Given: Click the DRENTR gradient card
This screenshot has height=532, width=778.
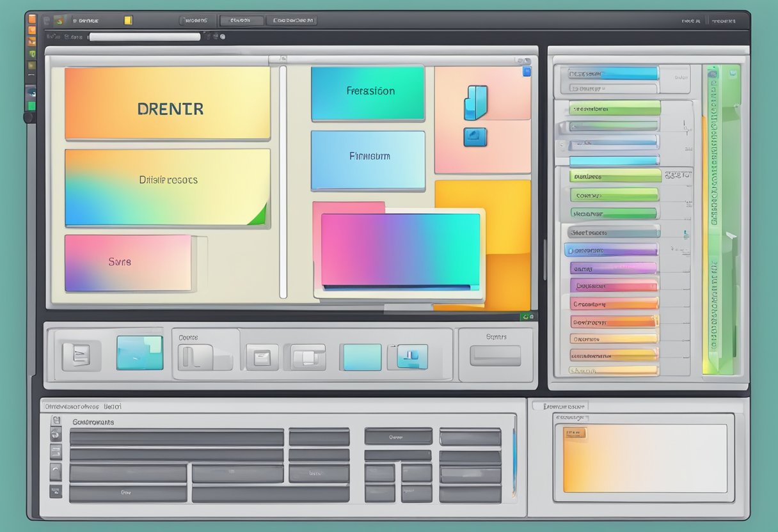Looking at the screenshot, I should [x=168, y=104].
